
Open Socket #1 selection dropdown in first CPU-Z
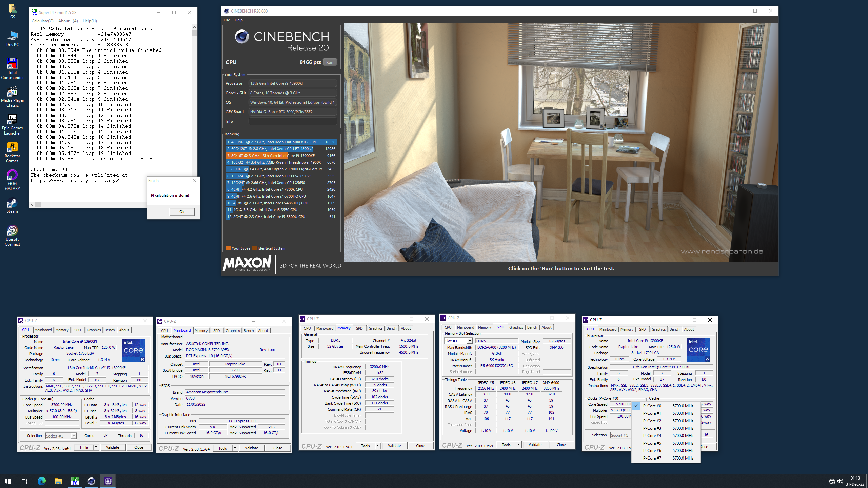click(61, 436)
